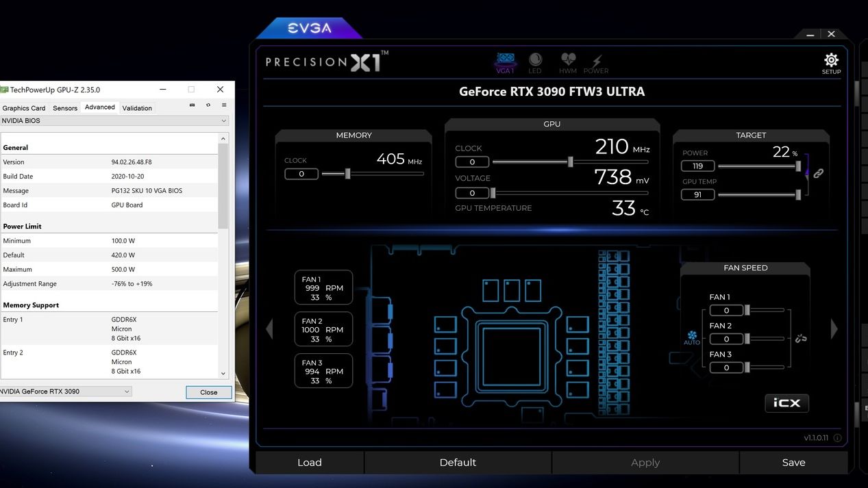Toggle the fan speed link sync icon
Image resolution: width=868 pixels, height=488 pixels.
tap(800, 338)
